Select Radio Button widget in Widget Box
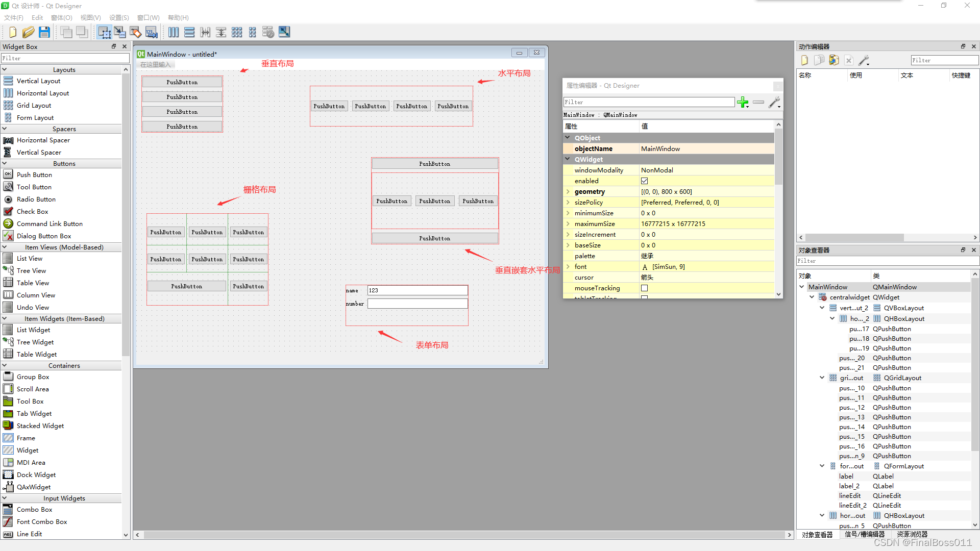Viewport: 980px width, 551px height. click(x=36, y=199)
